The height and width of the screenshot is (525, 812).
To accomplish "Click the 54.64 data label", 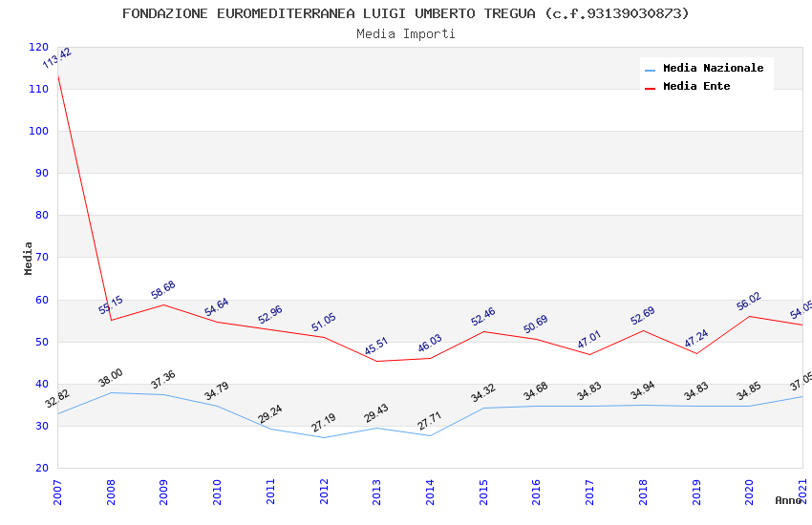I will [x=217, y=307].
